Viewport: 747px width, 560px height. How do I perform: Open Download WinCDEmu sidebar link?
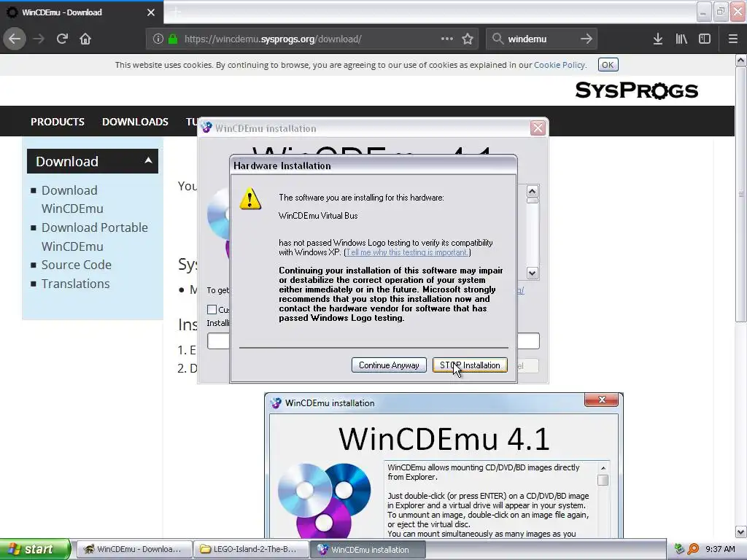72,200
